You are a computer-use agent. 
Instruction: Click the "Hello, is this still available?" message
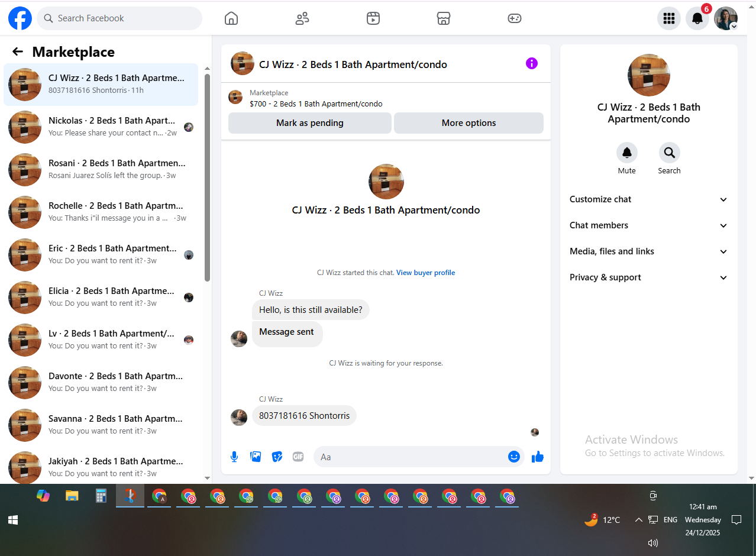(x=311, y=310)
